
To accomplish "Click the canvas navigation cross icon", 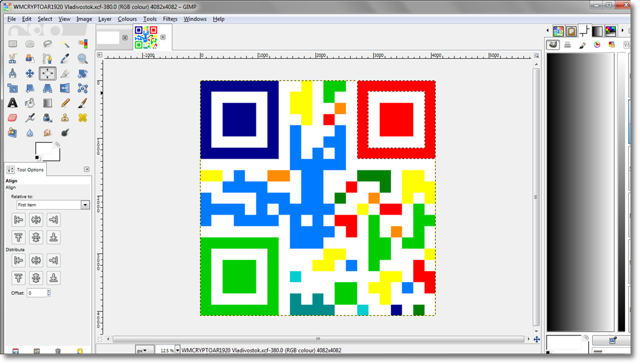I will [x=537, y=339].
